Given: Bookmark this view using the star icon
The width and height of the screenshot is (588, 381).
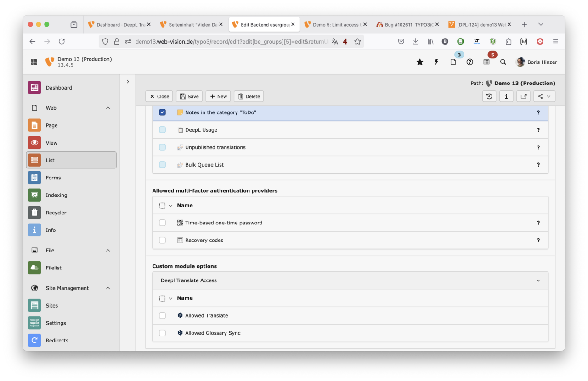Looking at the screenshot, I should (x=419, y=62).
